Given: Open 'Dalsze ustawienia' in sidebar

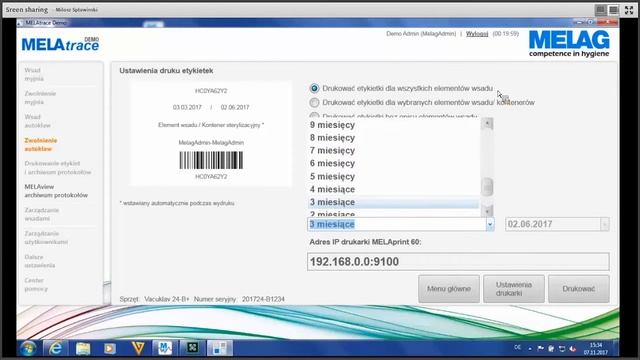Looking at the screenshot, I should coord(40,261).
